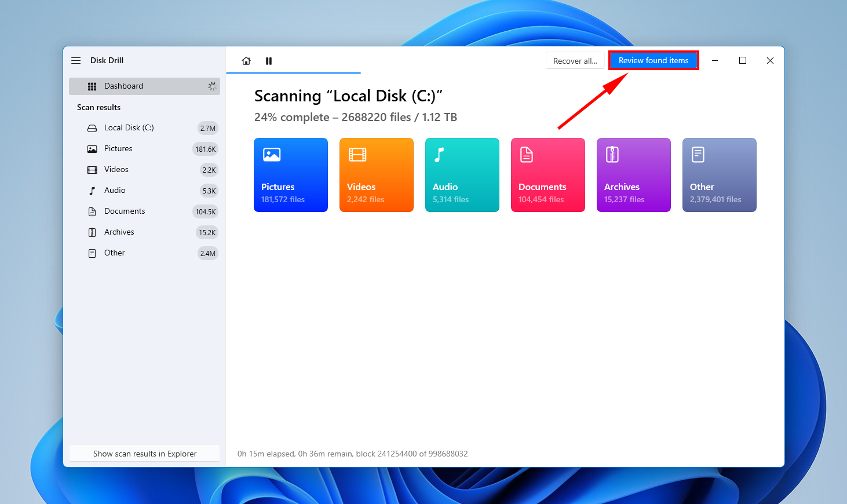Select Other in the sidebar

click(x=144, y=253)
